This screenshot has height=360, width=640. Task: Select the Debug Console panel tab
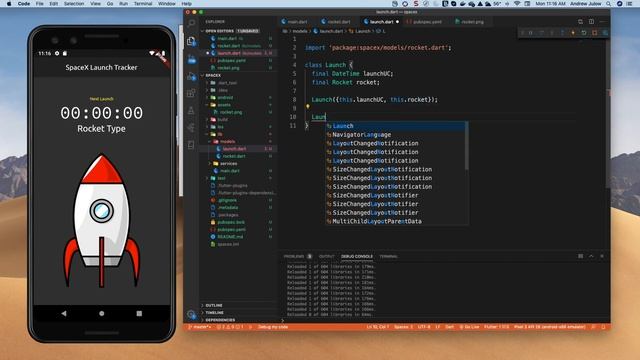tap(357, 256)
